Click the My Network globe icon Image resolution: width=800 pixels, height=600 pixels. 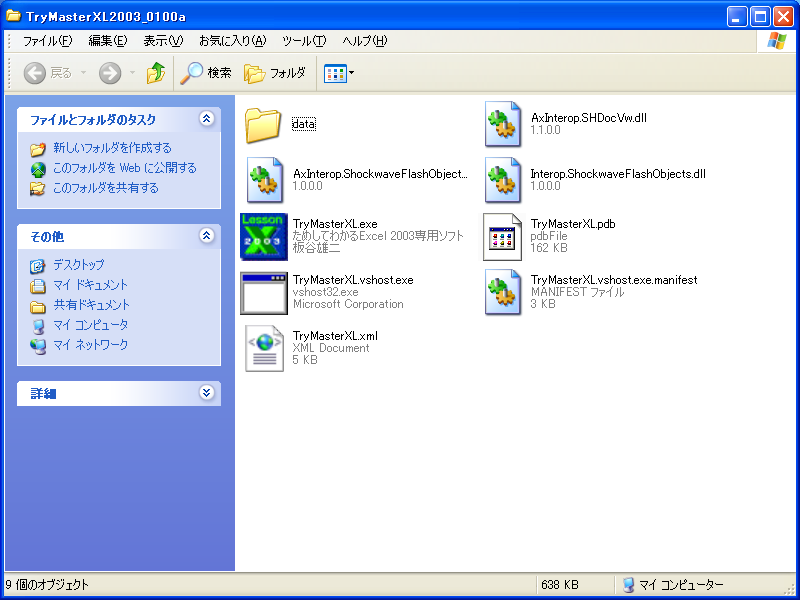(x=38, y=346)
